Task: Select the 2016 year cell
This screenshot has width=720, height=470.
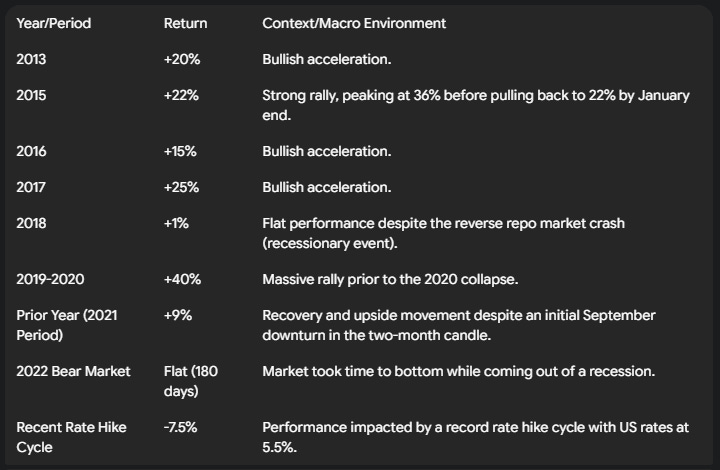Action: [31, 151]
